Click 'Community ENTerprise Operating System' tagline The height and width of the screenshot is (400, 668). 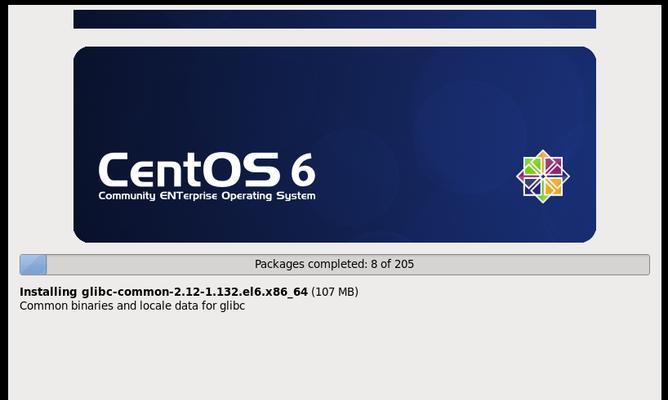tap(207, 196)
